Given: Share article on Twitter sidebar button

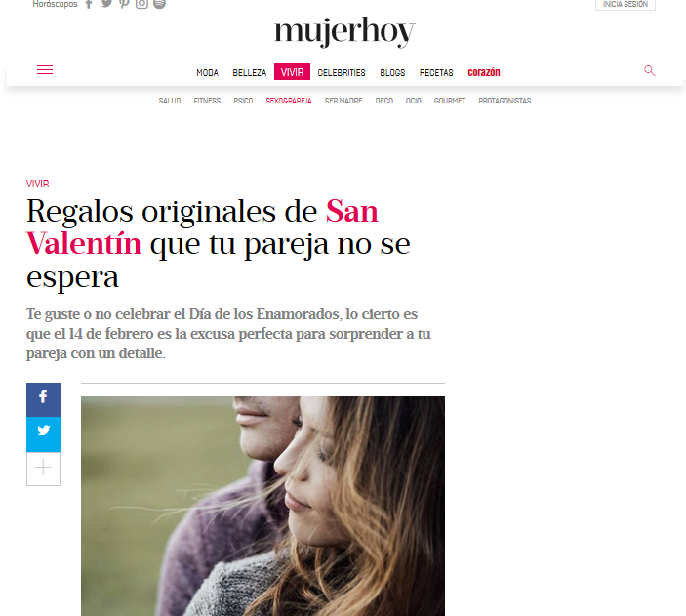Looking at the screenshot, I should coord(43,434).
